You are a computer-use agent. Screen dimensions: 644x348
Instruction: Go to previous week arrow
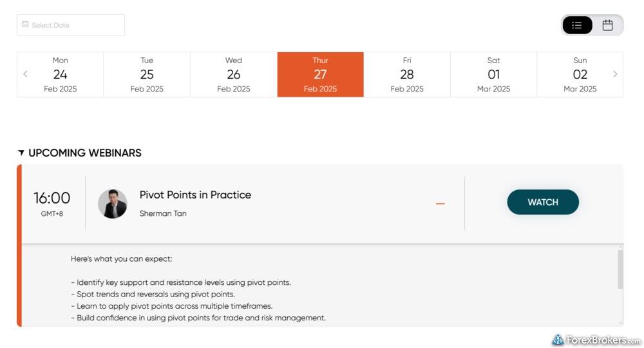click(26, 74)
